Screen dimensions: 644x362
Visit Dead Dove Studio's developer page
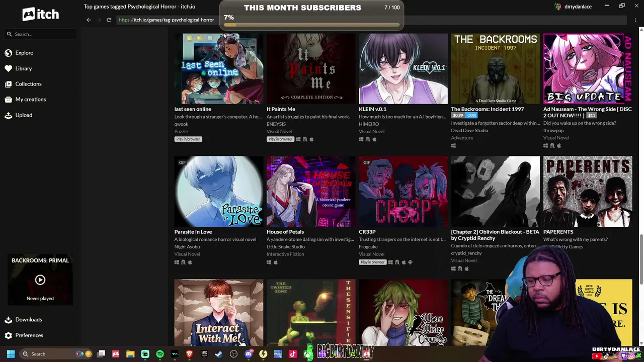(x=469, y=131)
